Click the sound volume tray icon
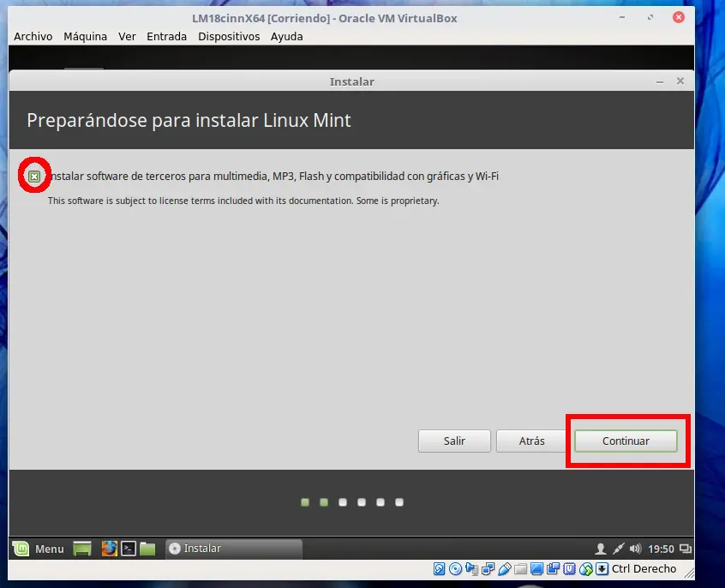The width and height of the screenshot is (725, 588). (x=635, y=549)
